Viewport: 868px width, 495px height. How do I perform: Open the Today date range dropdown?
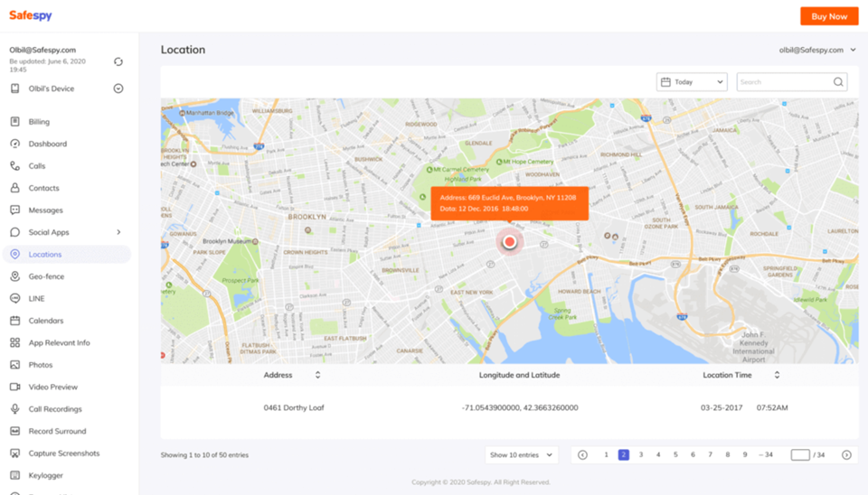click(692, 82)
